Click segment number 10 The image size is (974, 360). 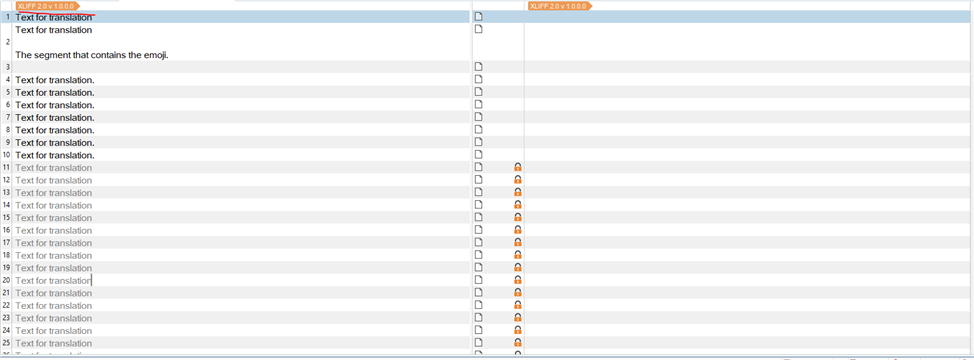point(6,155)
